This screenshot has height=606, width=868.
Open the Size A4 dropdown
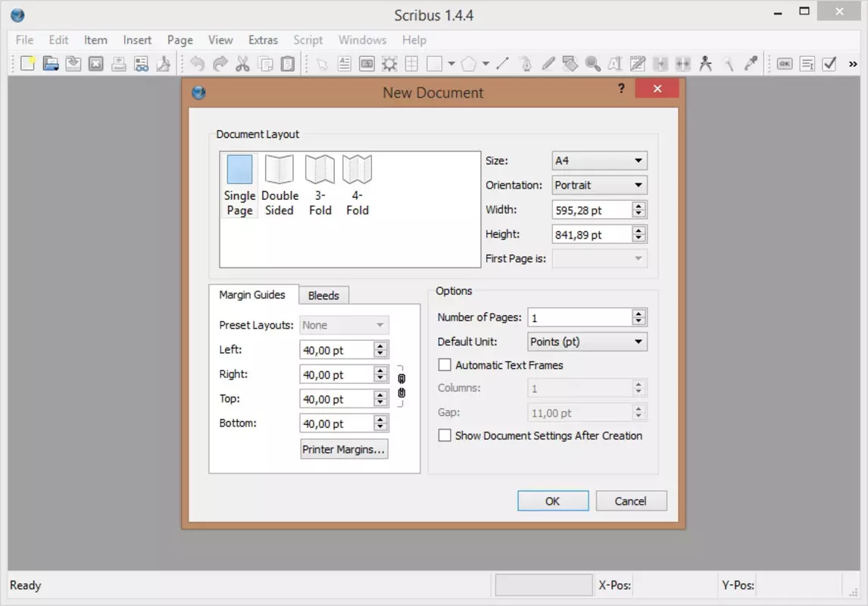600,161
